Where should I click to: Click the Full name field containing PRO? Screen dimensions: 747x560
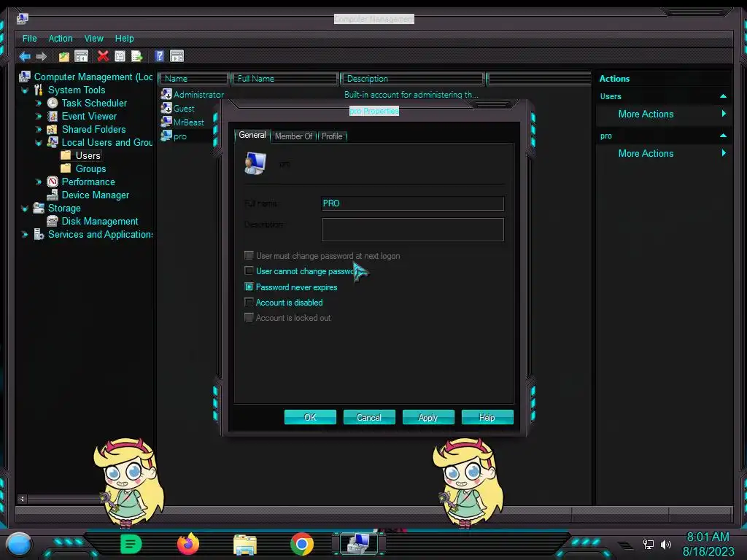(413, 203)
